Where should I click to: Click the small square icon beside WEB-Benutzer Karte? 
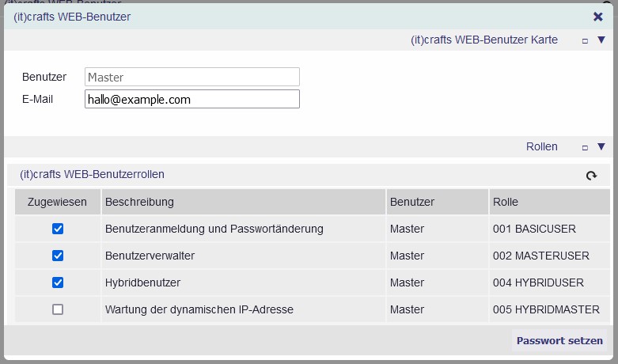pos(585,41)
